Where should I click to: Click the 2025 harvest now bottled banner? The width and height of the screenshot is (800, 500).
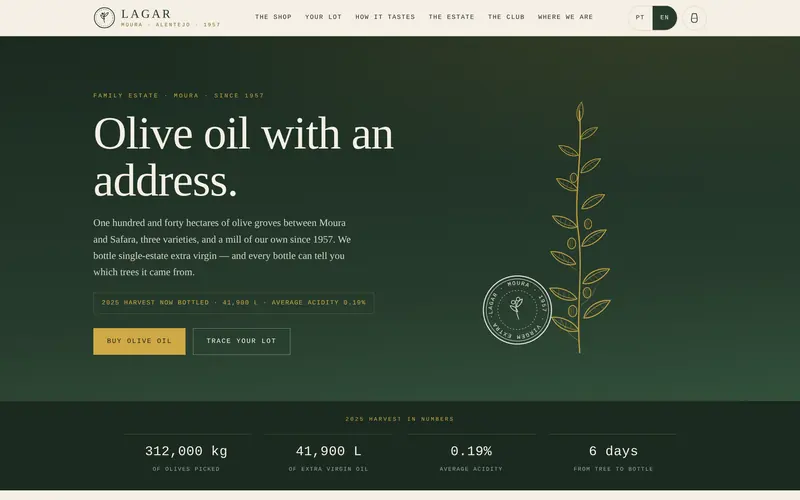233,303
